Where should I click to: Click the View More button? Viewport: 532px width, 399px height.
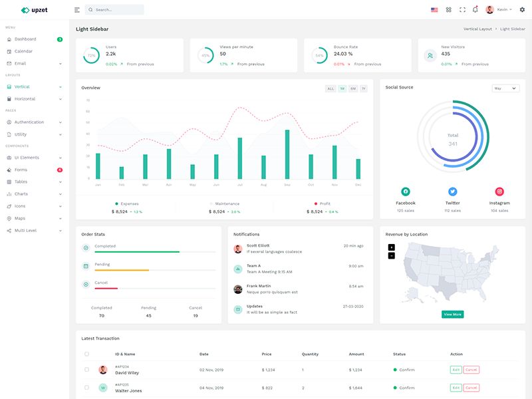[x=452, y=314]
